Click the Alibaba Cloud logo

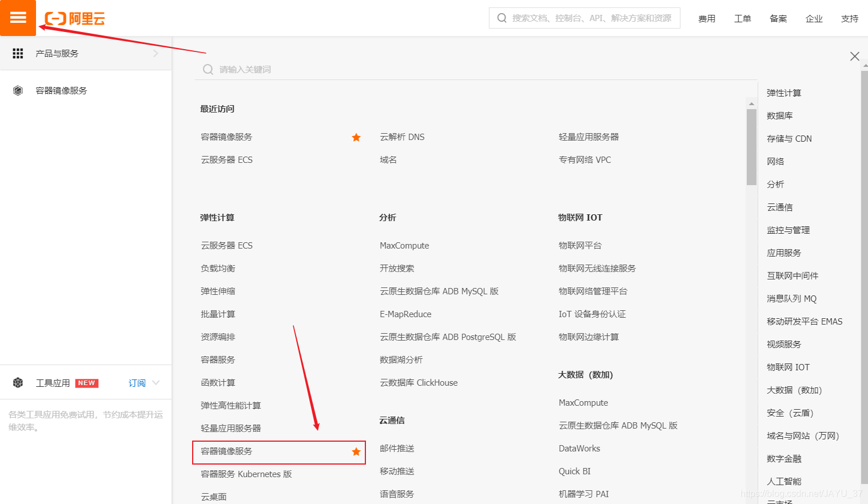click(75, 19)
